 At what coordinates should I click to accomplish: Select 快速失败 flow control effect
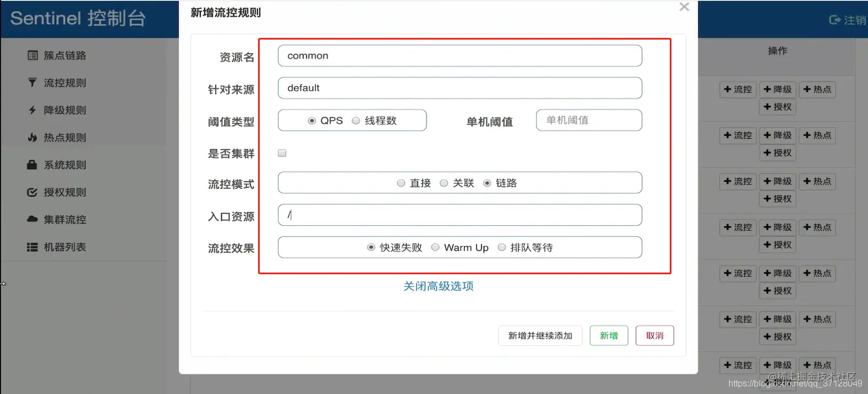point(371,247)
